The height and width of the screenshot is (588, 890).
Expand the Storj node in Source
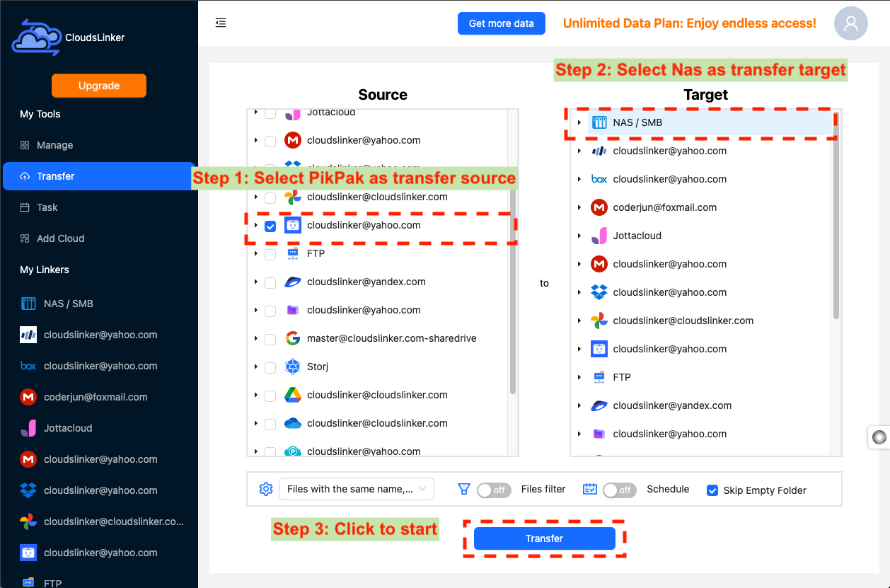(x=256, y=367)
